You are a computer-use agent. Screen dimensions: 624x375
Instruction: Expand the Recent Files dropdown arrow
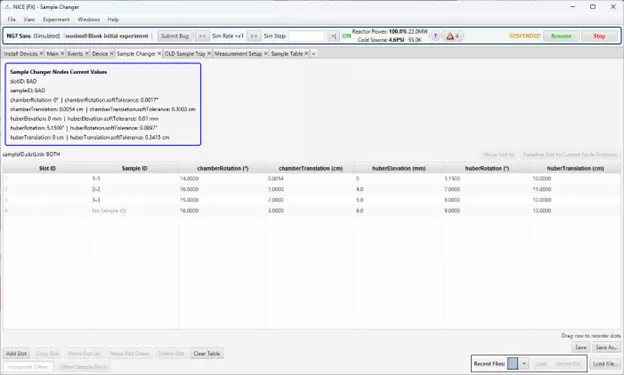[524, 364]
